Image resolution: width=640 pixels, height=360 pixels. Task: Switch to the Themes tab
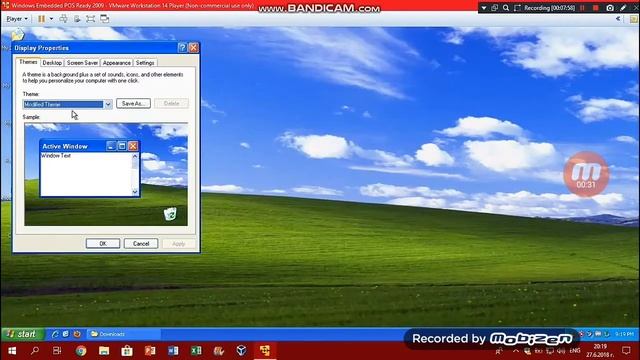click(x=28, y=62)
